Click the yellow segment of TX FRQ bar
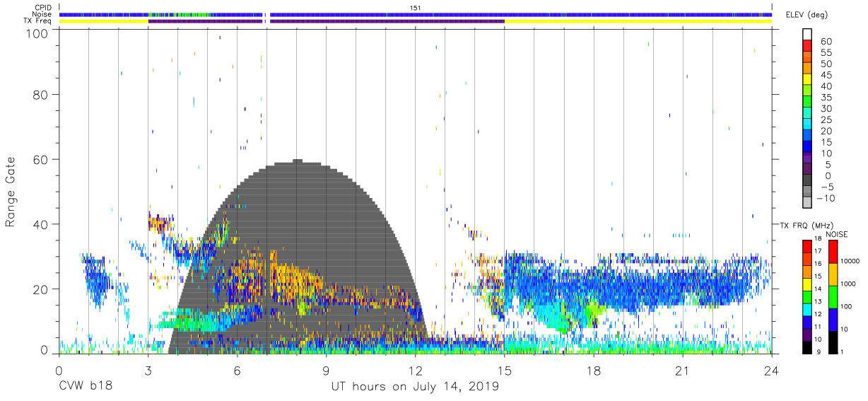The height and width of the screenshot is (401, 868). click(x=807, y=284)
